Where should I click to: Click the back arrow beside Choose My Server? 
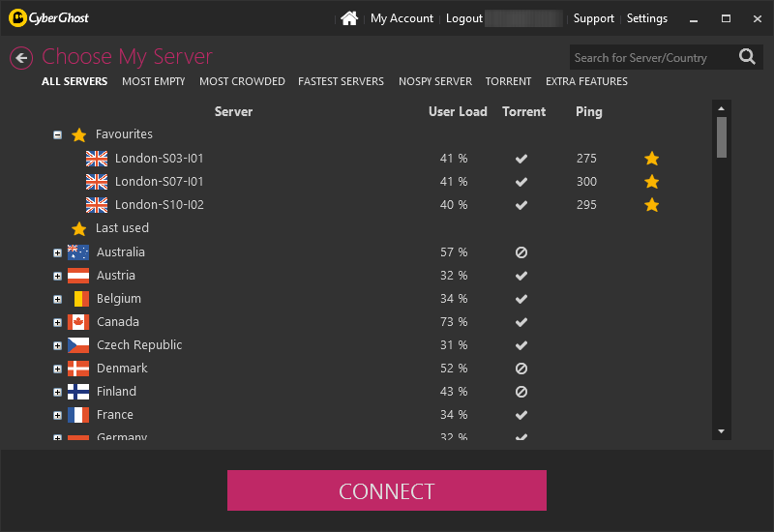coord(21,58)
